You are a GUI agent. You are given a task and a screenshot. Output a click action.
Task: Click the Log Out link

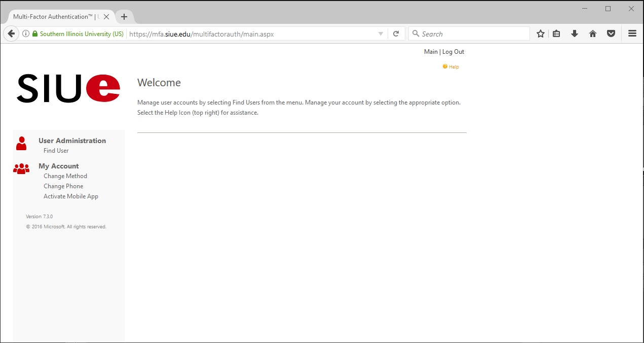[453, 52]
